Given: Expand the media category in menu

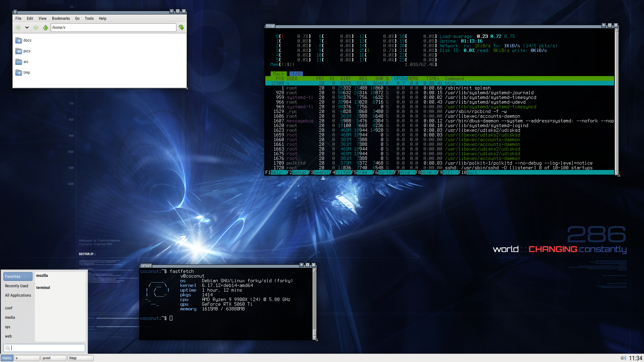Looking at the screenshot, I should coord(10,317).
